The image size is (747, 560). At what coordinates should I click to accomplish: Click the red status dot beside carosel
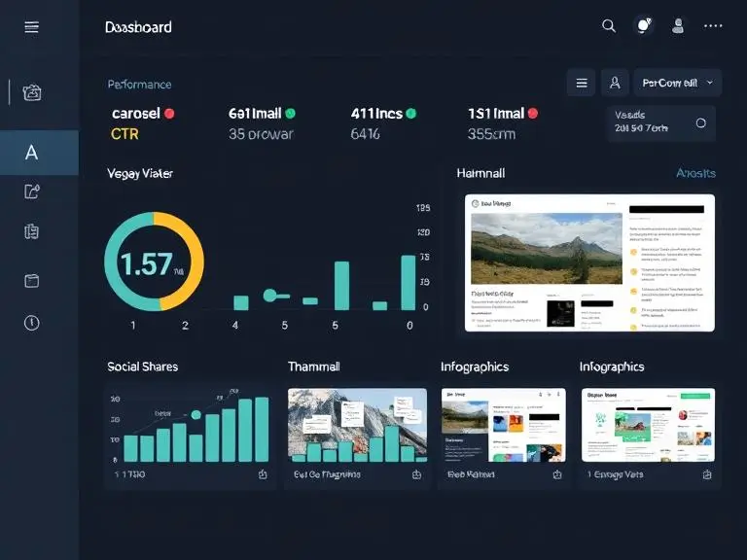(169, 114)
